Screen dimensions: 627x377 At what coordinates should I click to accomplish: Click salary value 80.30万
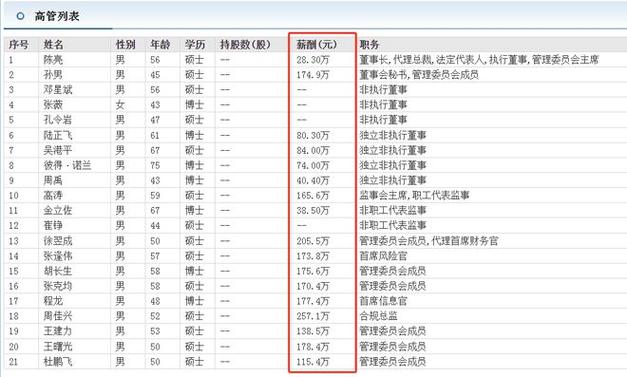point(313,135)
